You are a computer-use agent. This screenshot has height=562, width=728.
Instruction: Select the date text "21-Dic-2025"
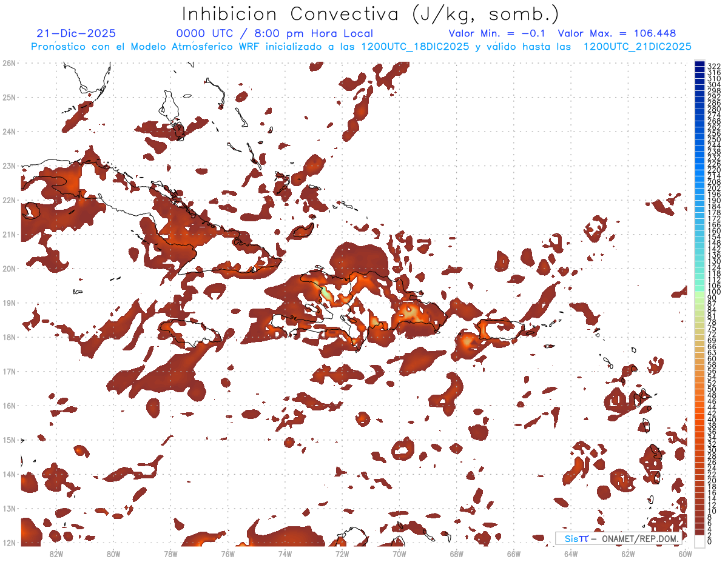(x=76, y=34)
